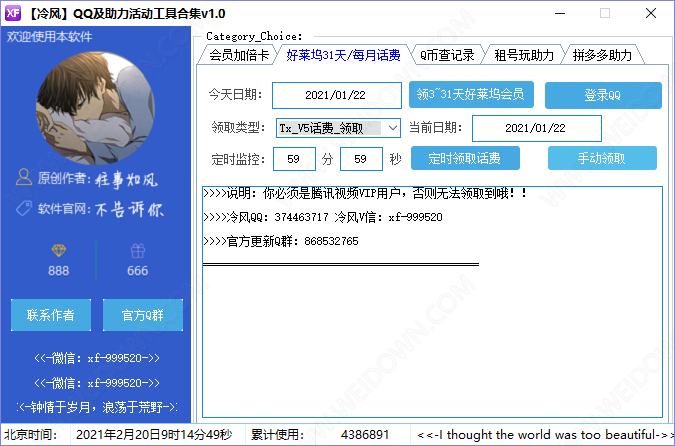Image resolution: width=675 pixels, height=446 pixels.
Task: Click the XF app logo in title bar
Action: pos(13,13)
